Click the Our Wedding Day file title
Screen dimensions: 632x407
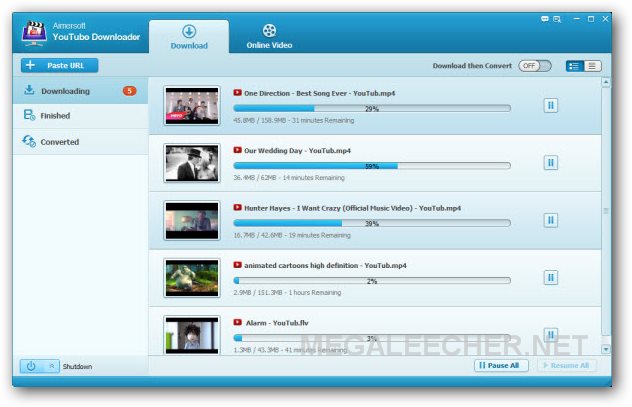point(297,151)
